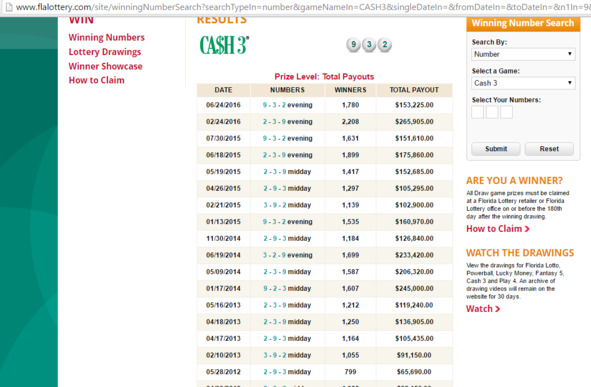
Task: Click the third number input box
Action: 507,112
